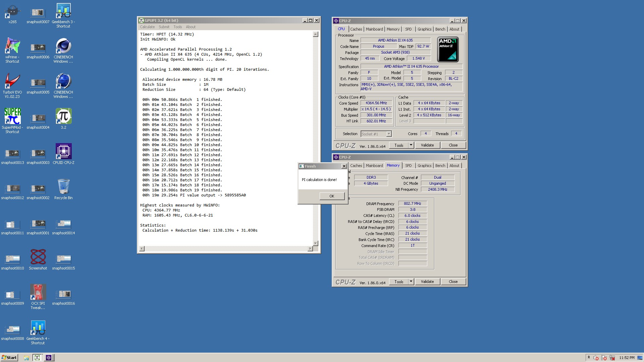
Task: Switch to SPD tab in bottom CPU-Z
Action: 408,166
